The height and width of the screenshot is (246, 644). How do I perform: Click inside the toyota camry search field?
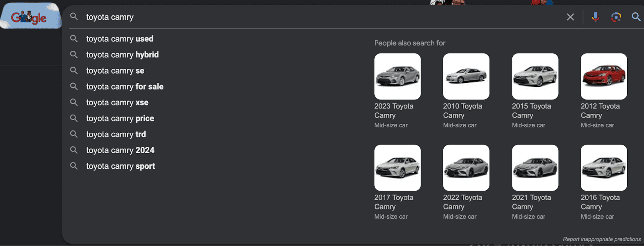pos(318,17)
